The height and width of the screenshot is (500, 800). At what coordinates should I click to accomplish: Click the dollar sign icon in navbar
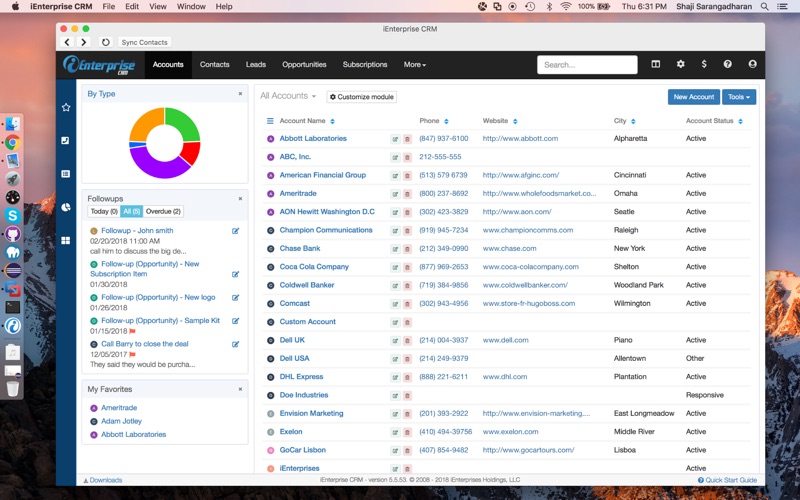(704, 64)
